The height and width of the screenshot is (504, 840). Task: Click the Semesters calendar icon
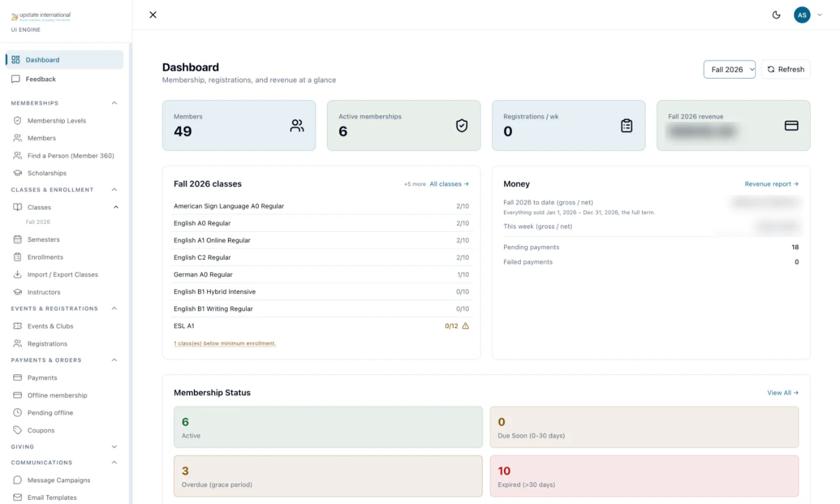point(17,239)
